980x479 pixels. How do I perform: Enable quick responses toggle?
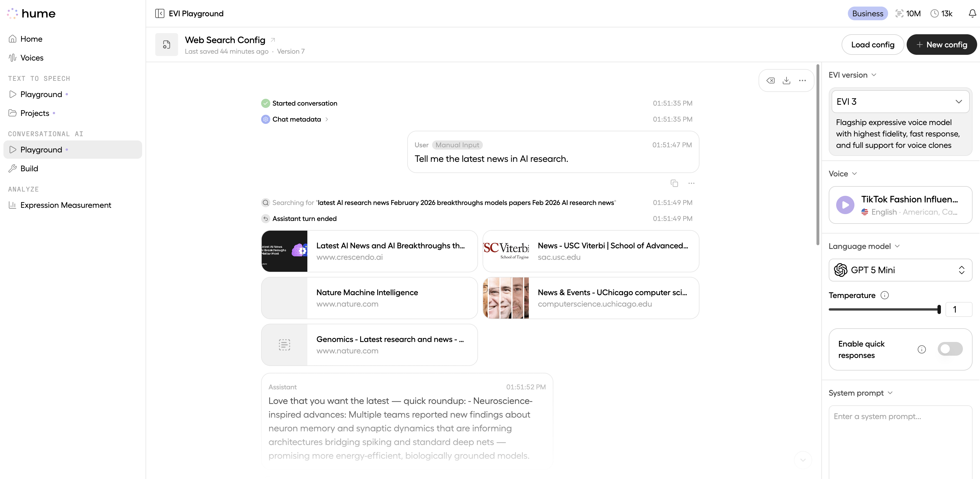tap(950, 349)
